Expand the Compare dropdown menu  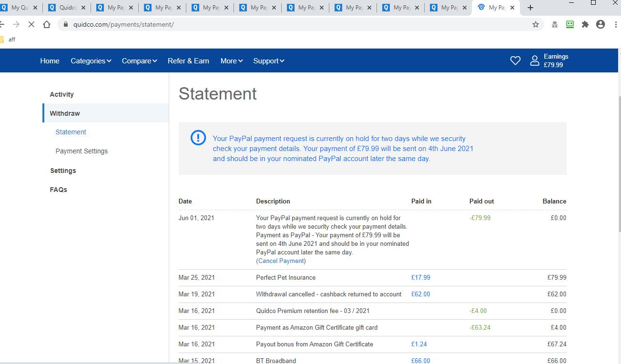[139, 61]
